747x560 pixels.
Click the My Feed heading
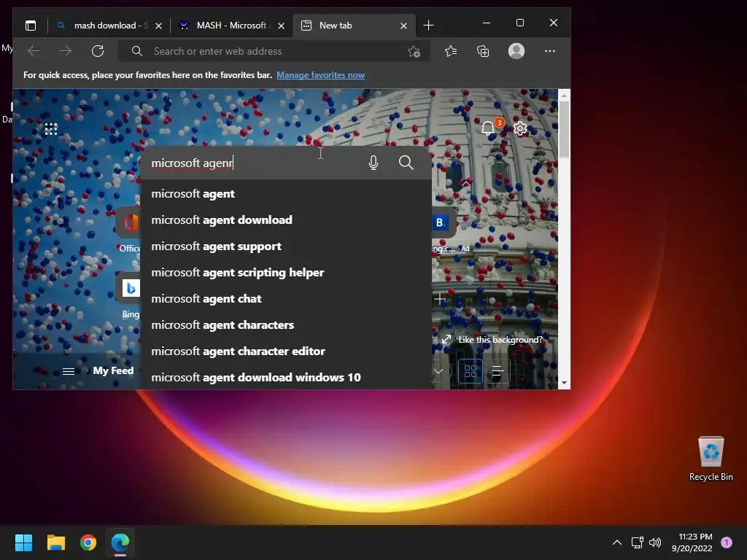(113, 370)
